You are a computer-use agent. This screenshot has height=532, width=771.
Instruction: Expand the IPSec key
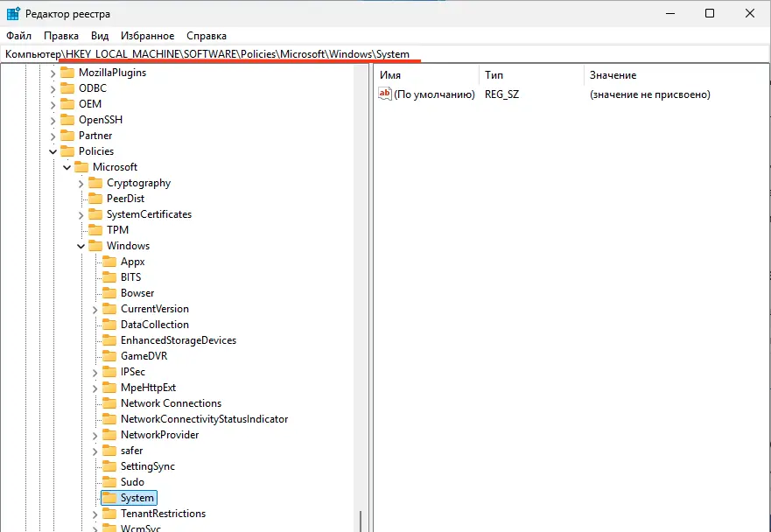[95, 372]
